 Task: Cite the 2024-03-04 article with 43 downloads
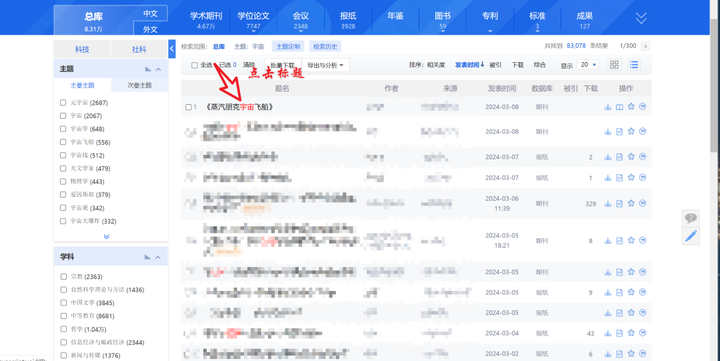[643, 333]
